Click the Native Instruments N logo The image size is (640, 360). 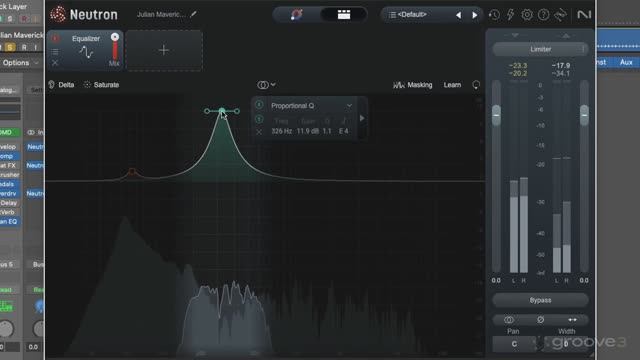tap(584, 15)
